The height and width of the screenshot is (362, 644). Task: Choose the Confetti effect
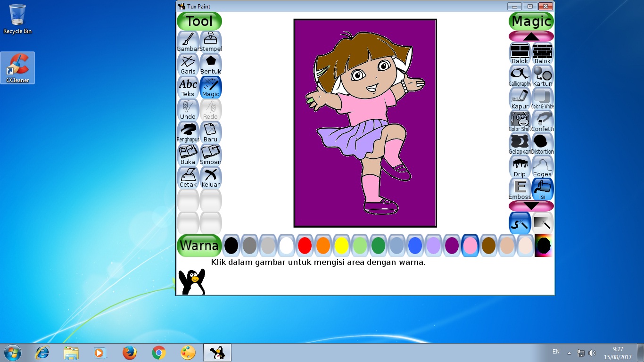(543, 121)
